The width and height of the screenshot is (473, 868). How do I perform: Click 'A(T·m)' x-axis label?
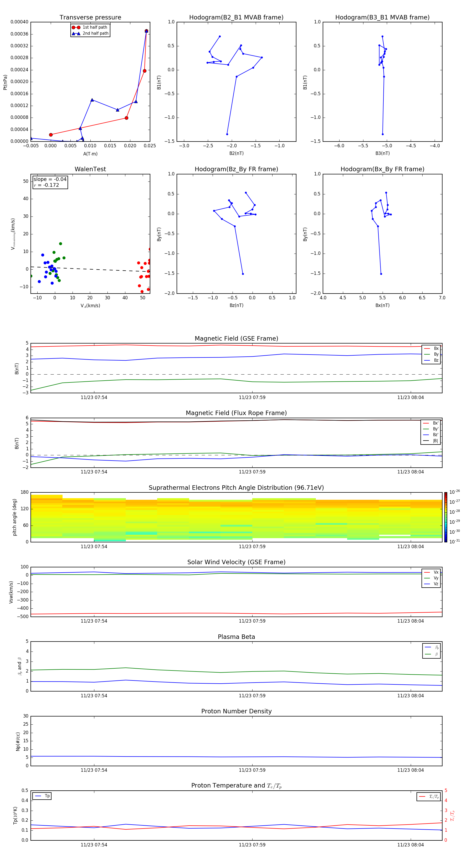[90, 154]
